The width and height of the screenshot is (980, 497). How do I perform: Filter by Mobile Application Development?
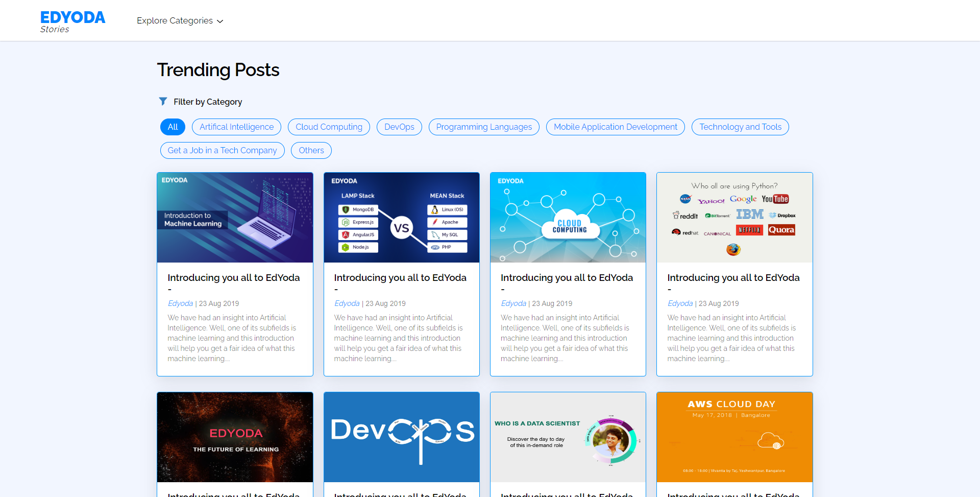[x=615, y=127]
